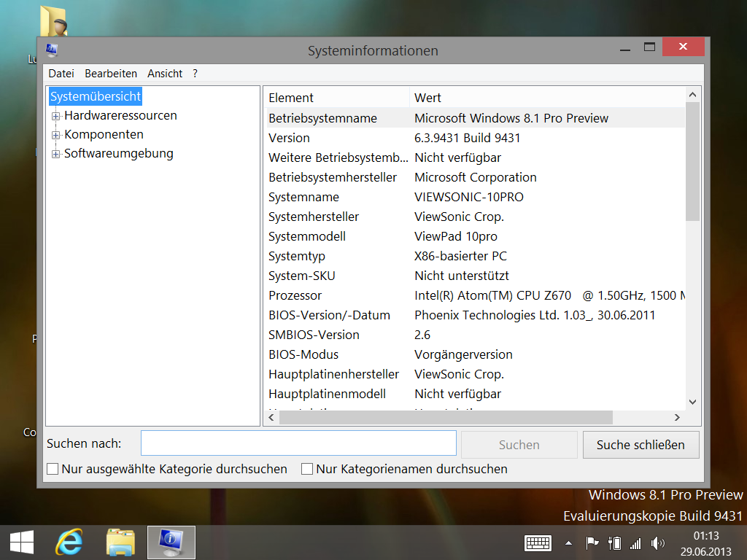Click horizontal scrollbar left arrow

click(x=271, y=418)
